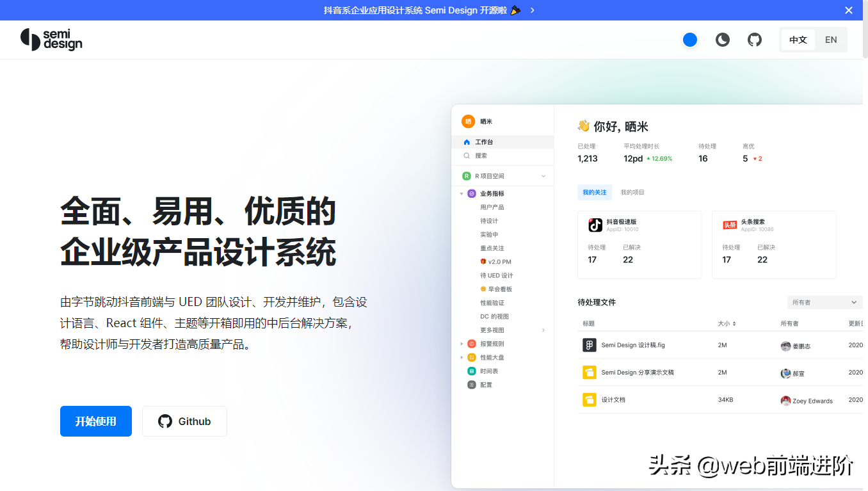Expand the 更多视图 chevron
Image resolution: width=868 pixels, height=491 pixels.
point(543,330)
